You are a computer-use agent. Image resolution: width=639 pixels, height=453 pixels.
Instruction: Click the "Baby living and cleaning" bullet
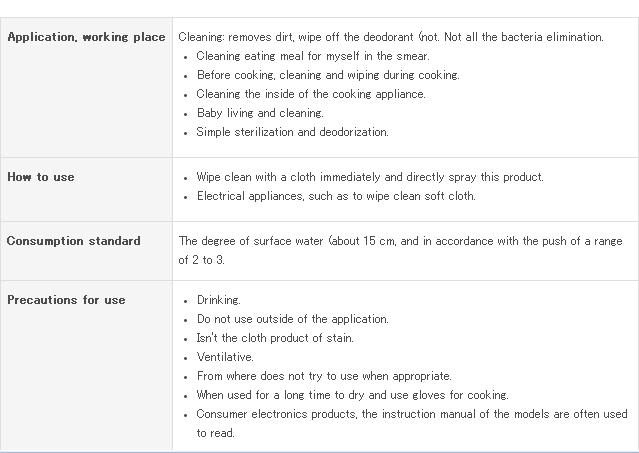[260, 113]
